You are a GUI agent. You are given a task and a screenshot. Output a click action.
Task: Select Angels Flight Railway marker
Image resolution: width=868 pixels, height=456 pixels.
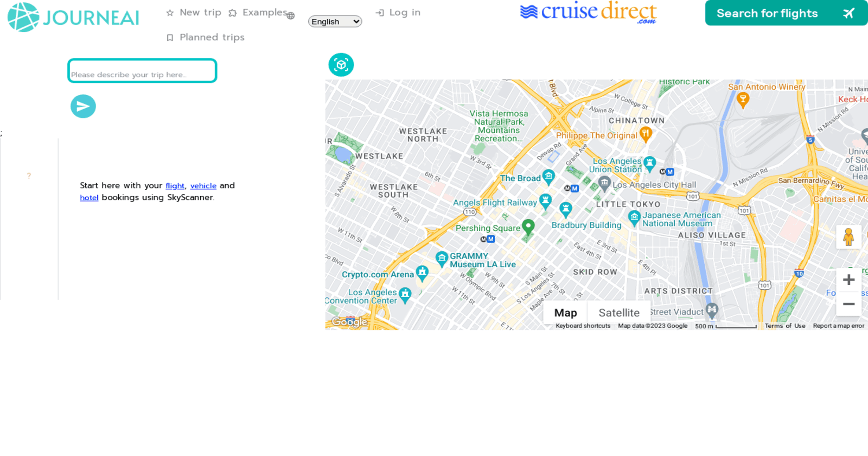pos(545,201)
